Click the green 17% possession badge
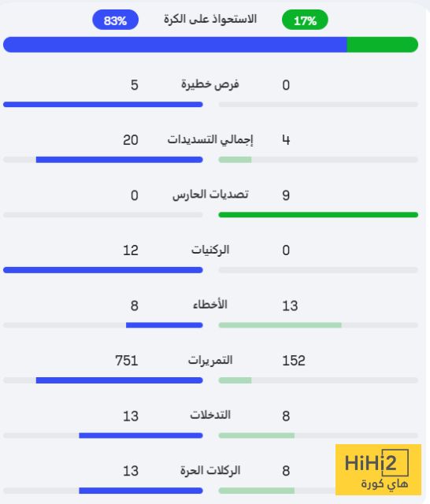This screenshot has height=504, width=430. (x=305, y=20)
